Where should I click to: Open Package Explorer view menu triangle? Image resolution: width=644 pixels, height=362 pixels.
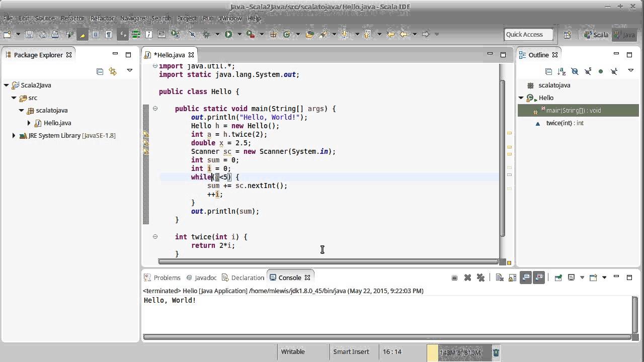pyautogui.click(x=129, y=71)
